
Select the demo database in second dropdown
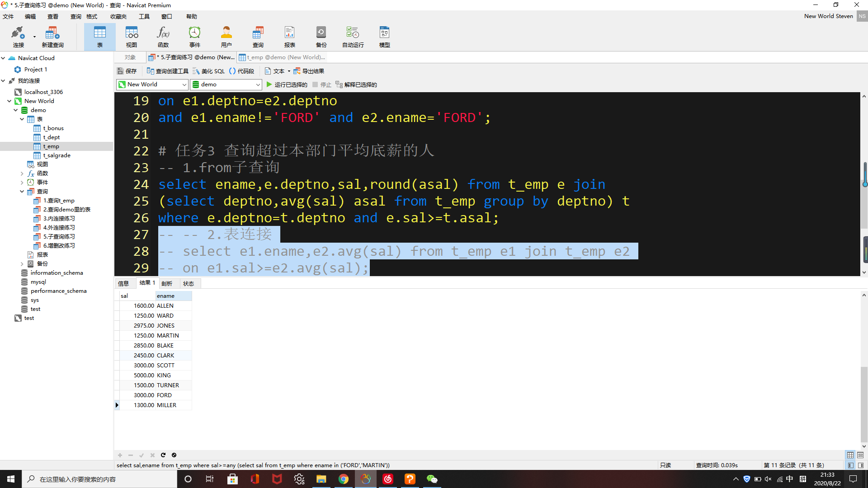click(x=225, y=84)
